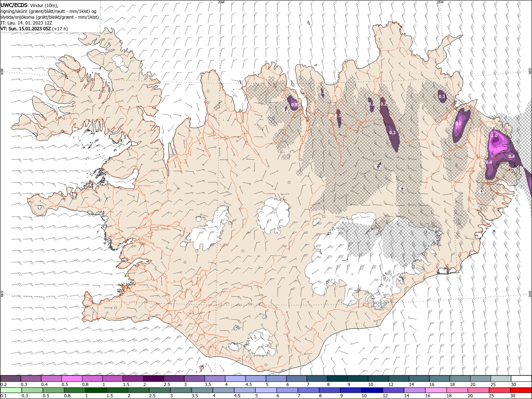Click the '15W' longitude label
Screen dimensions: 532x399
(x=440, y=2)
